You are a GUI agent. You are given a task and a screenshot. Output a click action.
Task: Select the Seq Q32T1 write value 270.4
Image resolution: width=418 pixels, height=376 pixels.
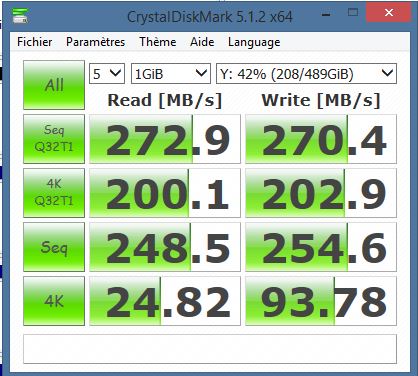coord(321,139)
